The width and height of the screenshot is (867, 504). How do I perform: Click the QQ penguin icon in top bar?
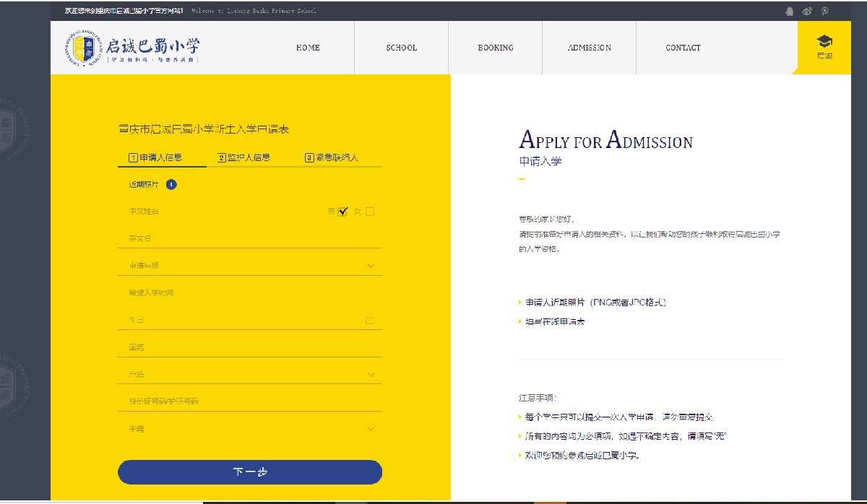point(789,12)
